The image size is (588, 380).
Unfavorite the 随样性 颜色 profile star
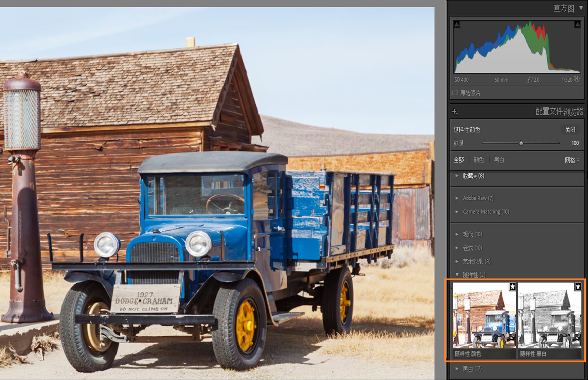coord(512,286)
